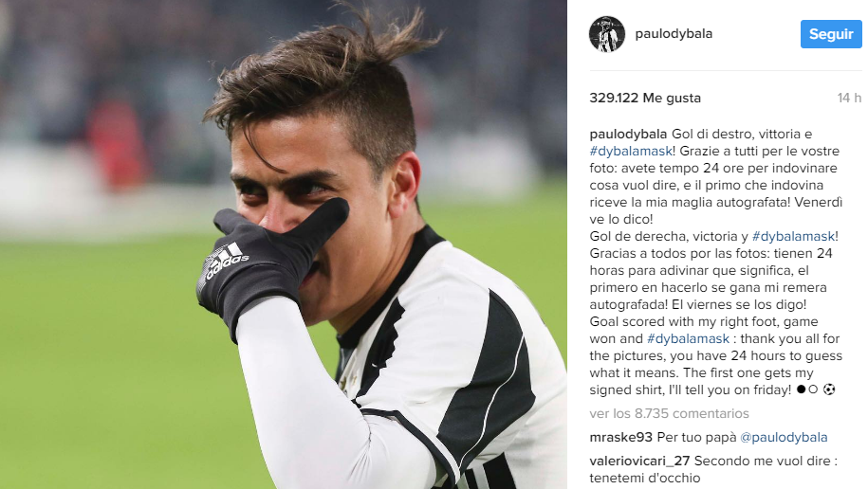Click the @paulodybala mention in comment
Image resolution: width=868 pixels, height=489 pixels.
[x=784, y=437]
